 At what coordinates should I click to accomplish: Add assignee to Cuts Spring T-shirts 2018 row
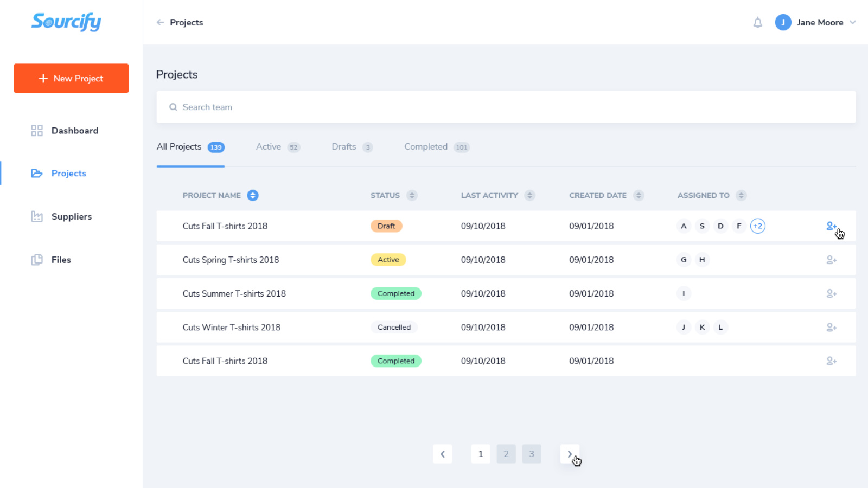831,260
